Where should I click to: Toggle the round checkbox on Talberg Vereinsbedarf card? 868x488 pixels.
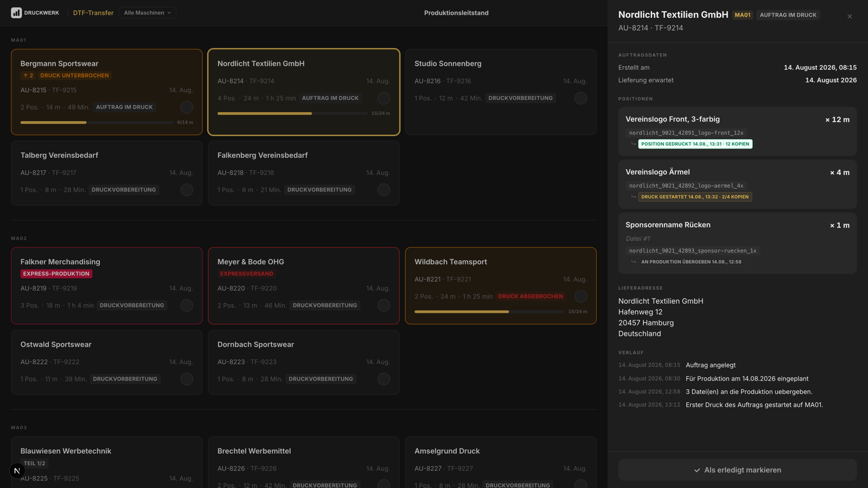187,190
